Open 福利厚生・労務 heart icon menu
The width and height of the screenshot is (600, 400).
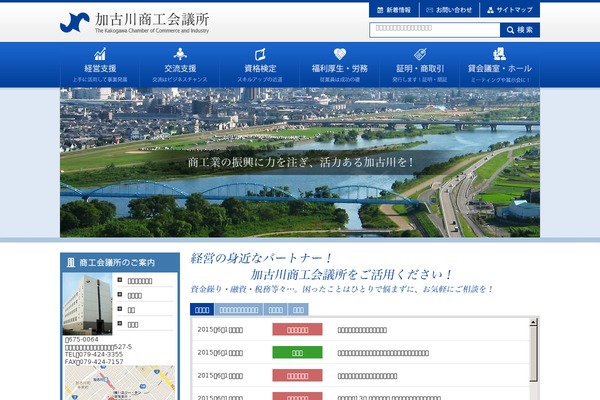[340, 54]
